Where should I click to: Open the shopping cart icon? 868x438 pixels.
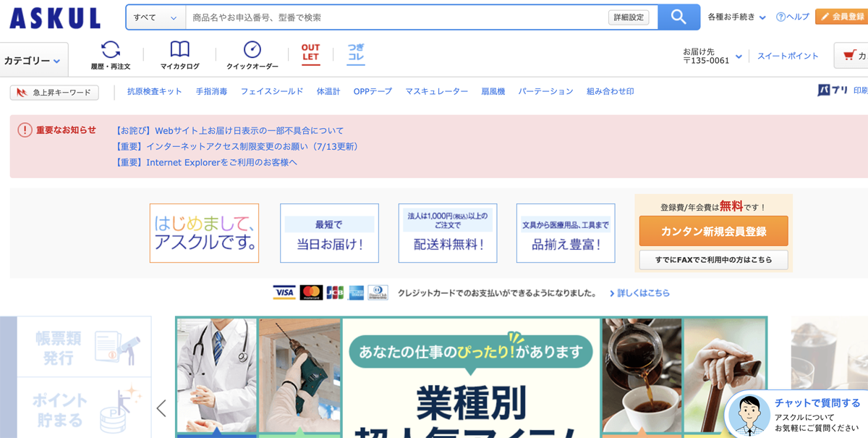pos(851,56)
